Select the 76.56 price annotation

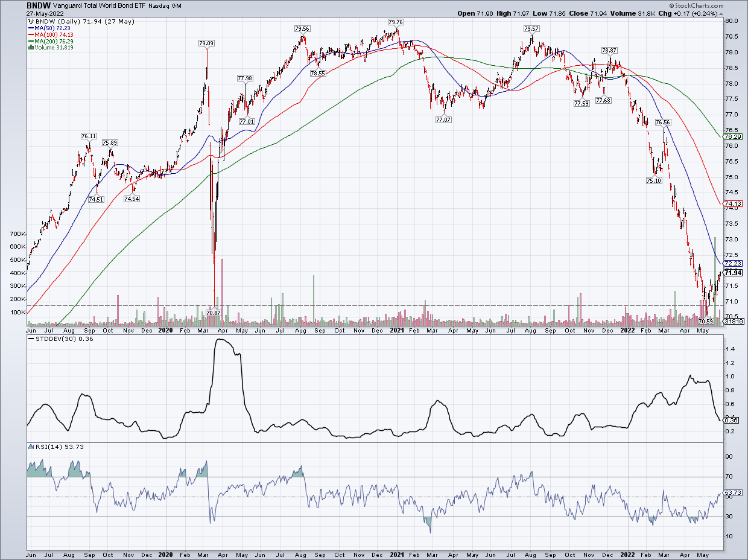pyautogui.click(x=663, y=122)
